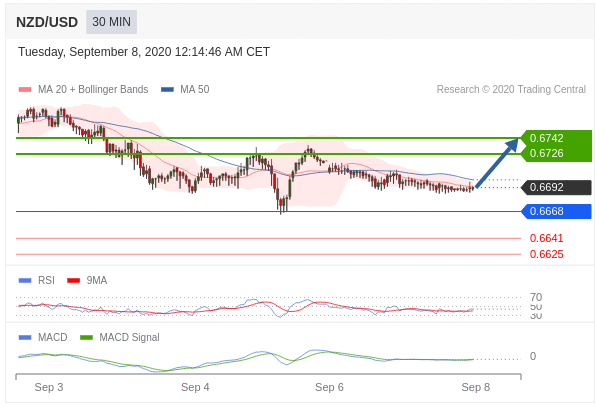Toggle the MA 50 legend entry
Screen dimensions: 596x408
click(x=185, y=90)
